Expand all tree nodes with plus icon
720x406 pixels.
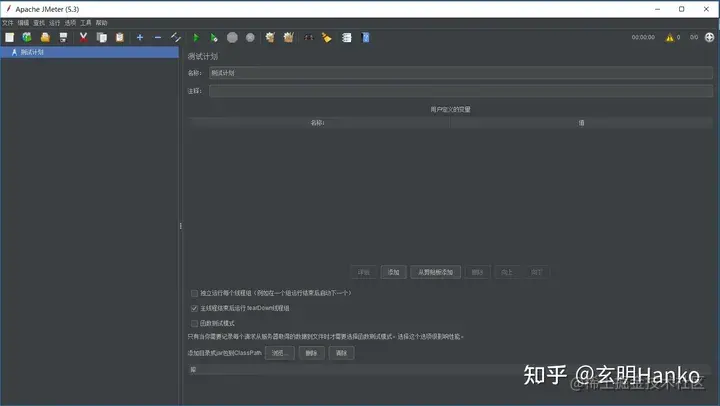tap(140, 38)
